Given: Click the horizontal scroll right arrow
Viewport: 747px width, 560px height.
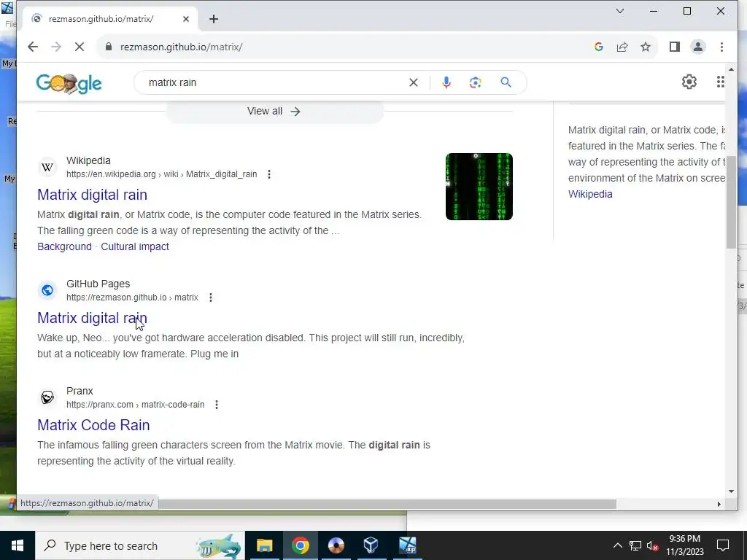Looking at the screenshot, I should click(x=719, y=504).
